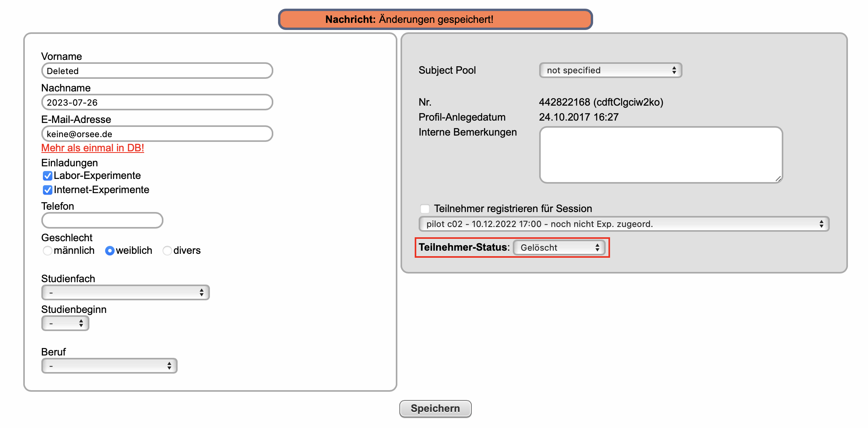The image size is (868, 428).
Task: Open the Studienfach dropdown
Action: coord(125,292)
